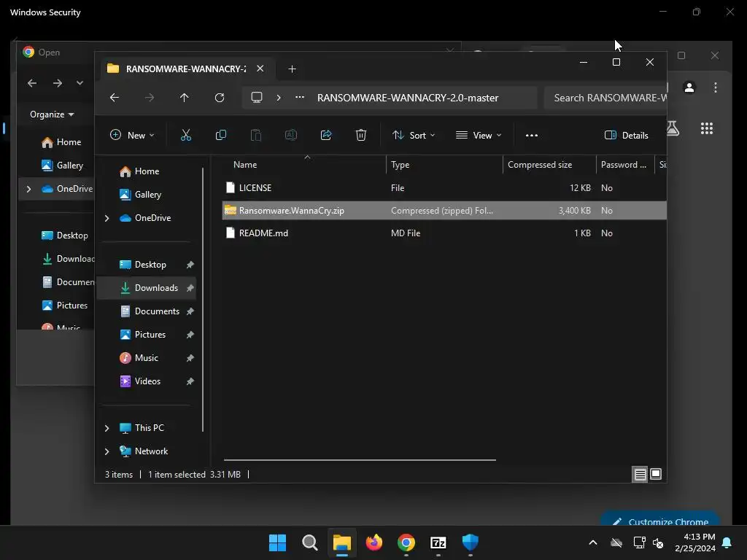This screenshot has height=560, width=747.
Task: Click the Copy icon in Explorer toolbar
Action: click(x=220, y=135)
